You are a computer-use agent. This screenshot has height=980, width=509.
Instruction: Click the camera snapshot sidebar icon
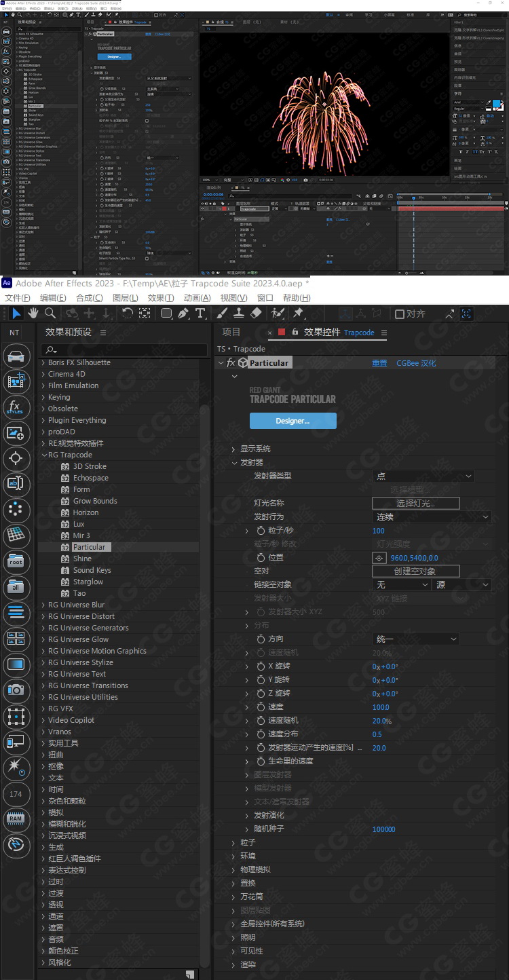pos(15,690)
